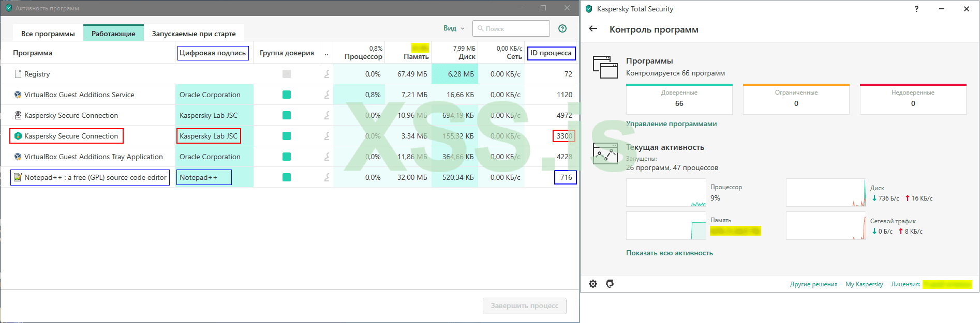Select Notepad++ : a free (GPL) source code editor
The image size is (980, 323).
click(95, 177)
